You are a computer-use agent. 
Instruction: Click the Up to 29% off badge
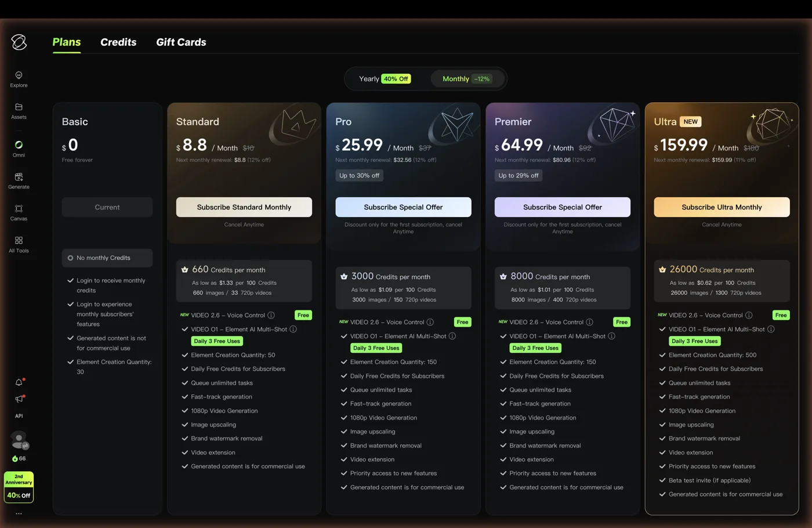coord(519,175)
